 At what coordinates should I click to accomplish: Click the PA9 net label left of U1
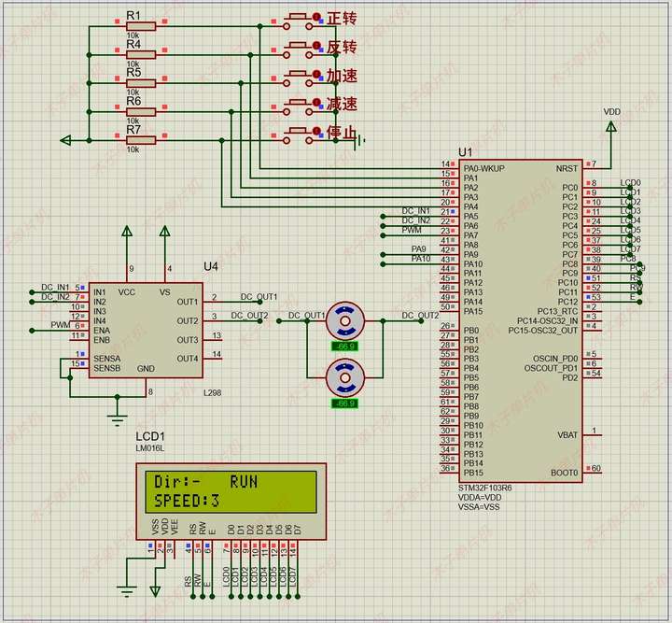419,249
